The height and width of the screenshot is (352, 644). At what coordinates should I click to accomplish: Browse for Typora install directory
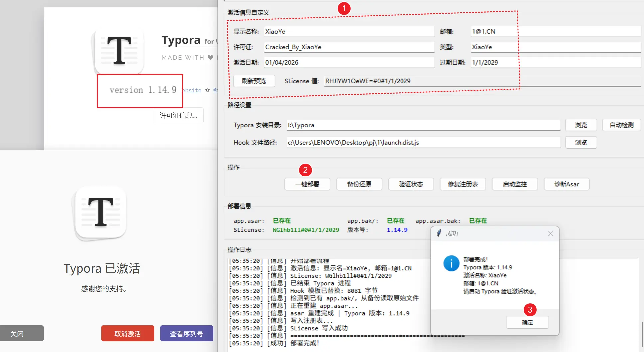coord(581,125)
